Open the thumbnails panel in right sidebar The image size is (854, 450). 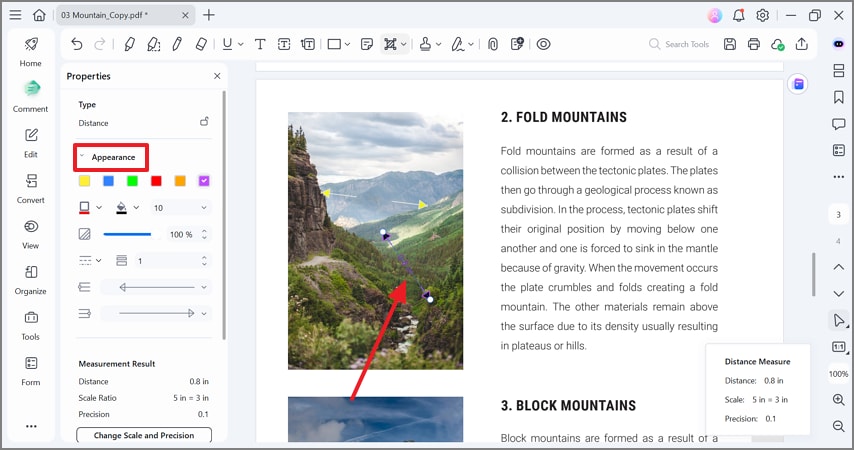839,70
